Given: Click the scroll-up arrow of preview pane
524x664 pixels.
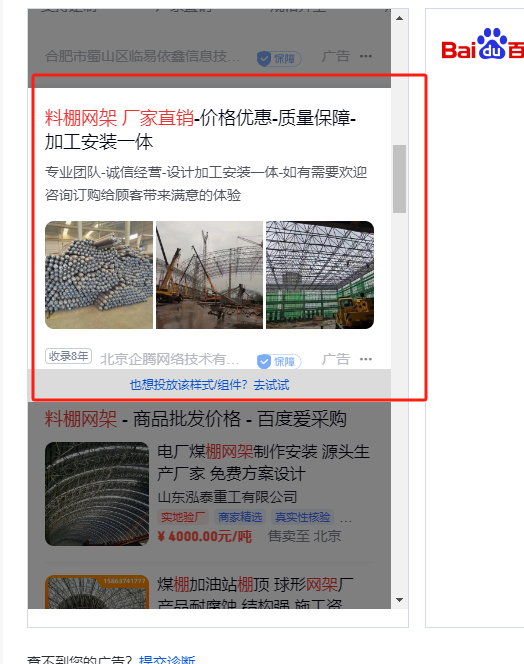Looking at the screenshot, I should (x=399, y=18).
